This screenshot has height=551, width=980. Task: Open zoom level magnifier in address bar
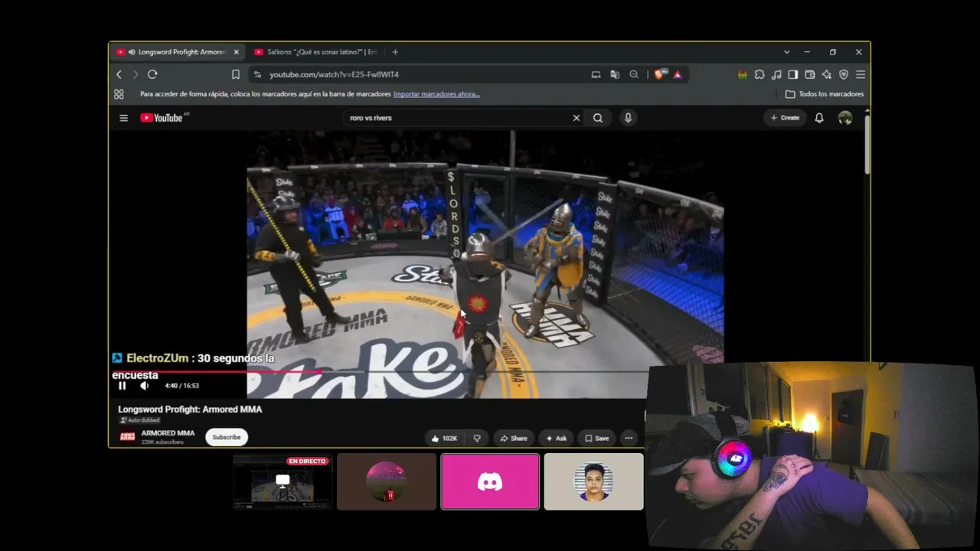(x=634, y=74)
